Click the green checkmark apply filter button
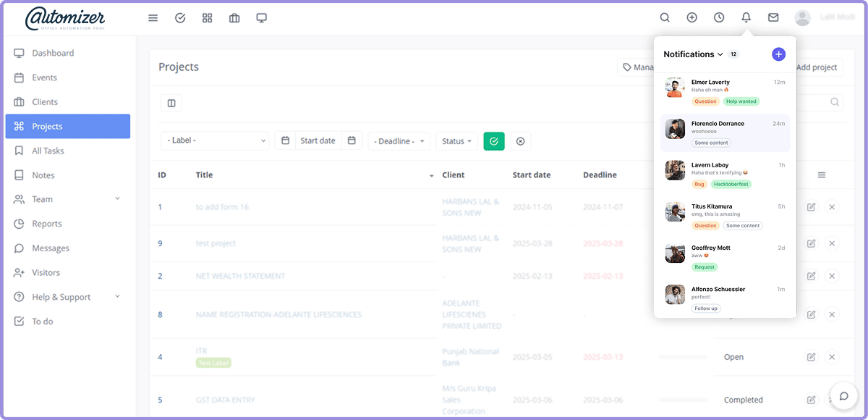 (493, 141)
